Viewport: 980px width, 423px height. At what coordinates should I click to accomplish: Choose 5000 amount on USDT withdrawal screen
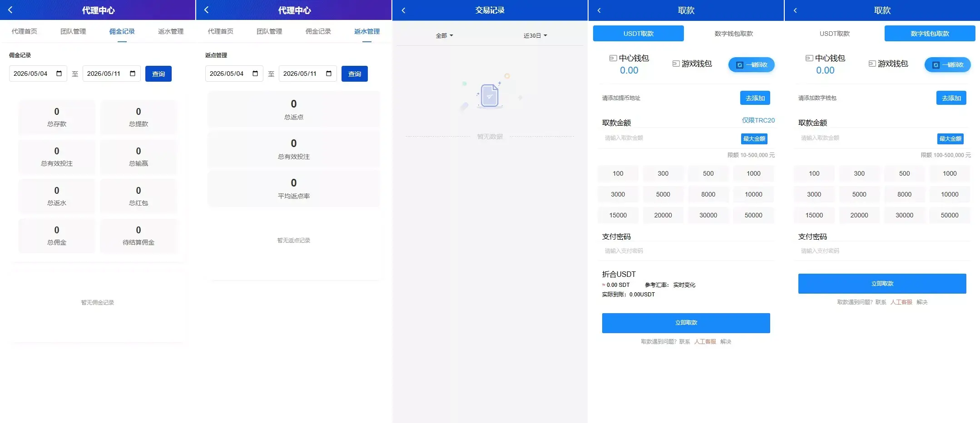click(x=663, y=194)
